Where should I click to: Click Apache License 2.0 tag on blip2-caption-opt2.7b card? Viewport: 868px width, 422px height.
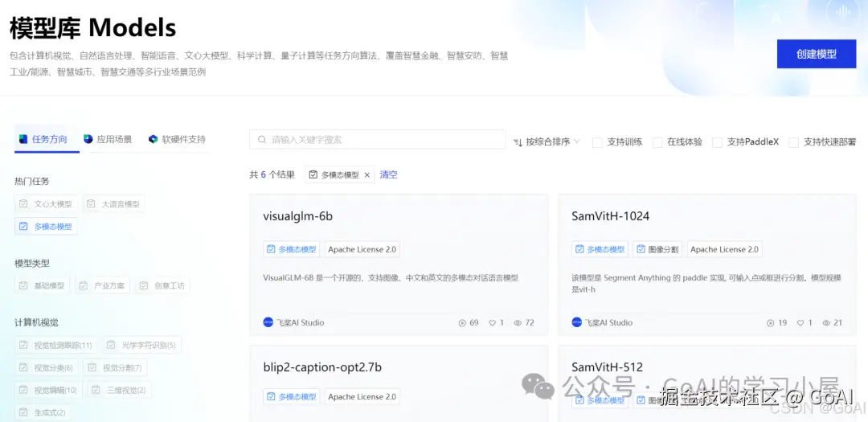click(362, 396)
